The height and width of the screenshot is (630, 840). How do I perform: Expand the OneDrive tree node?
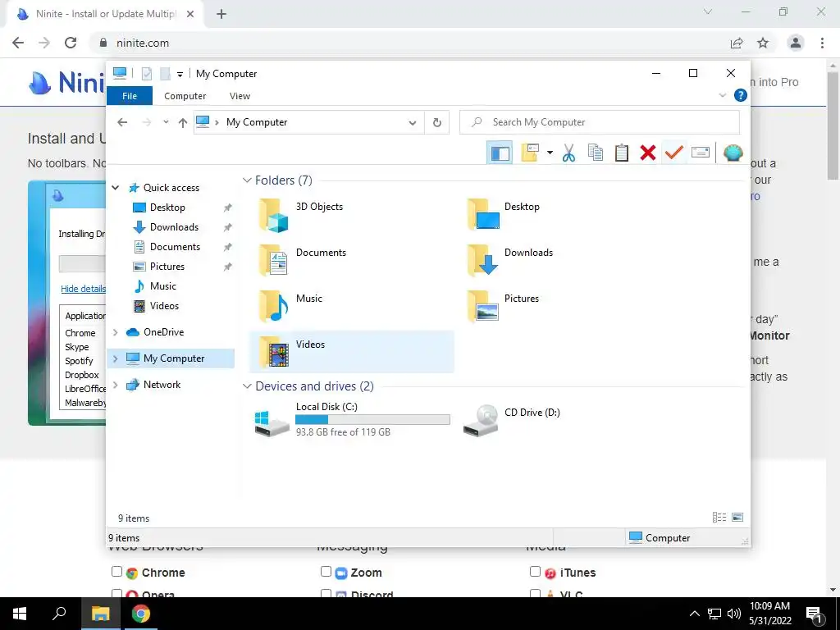(115, 332)
